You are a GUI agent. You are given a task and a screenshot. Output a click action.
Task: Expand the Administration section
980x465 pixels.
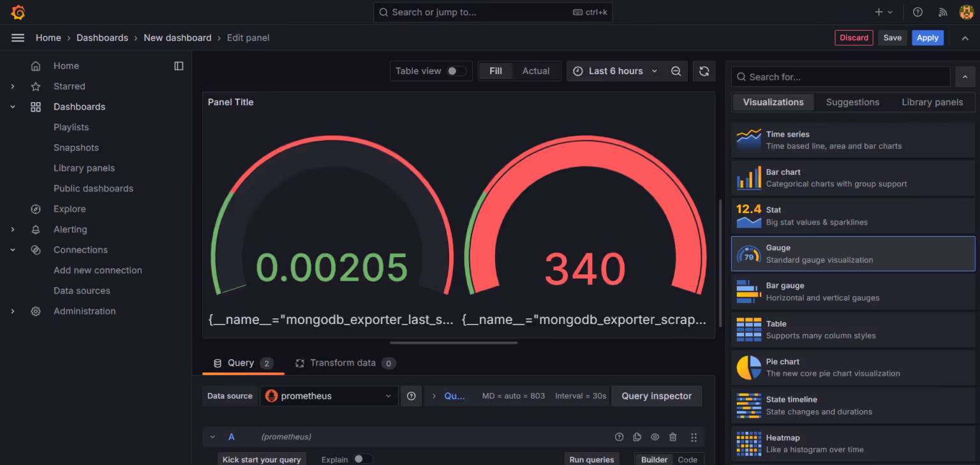click(x=13, y=311)
